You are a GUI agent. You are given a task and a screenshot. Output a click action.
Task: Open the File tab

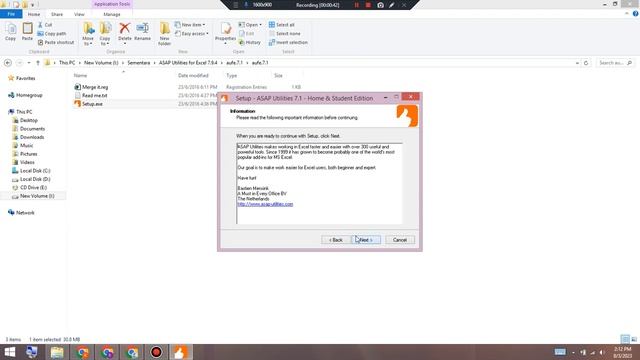[11, 14]
